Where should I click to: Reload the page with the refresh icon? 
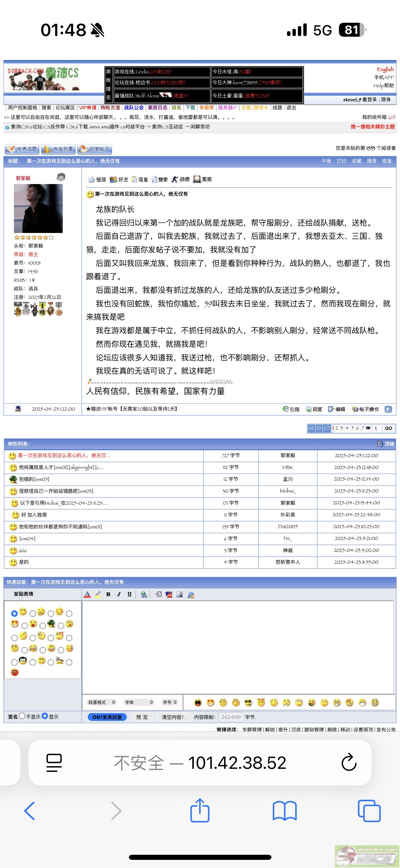(x=348, y=762)
